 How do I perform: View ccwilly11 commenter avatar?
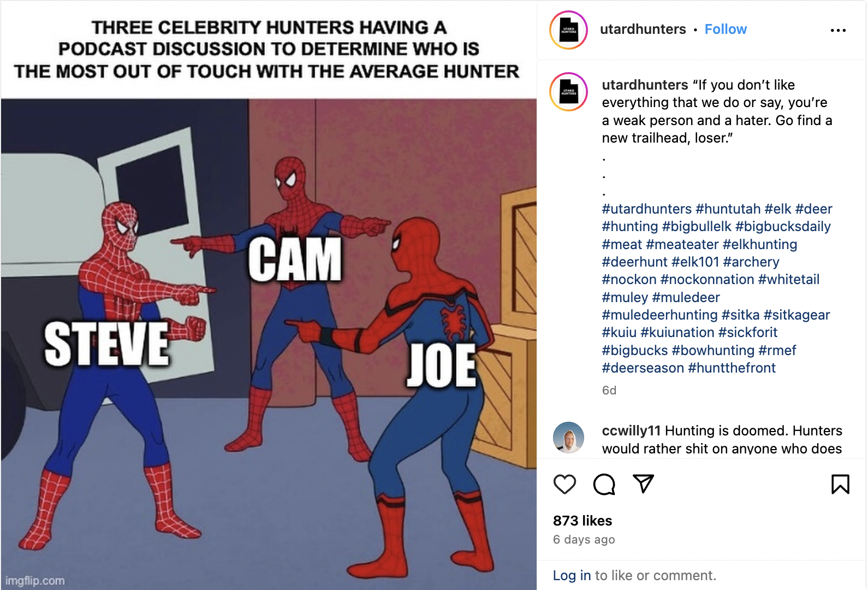(568, 437)
